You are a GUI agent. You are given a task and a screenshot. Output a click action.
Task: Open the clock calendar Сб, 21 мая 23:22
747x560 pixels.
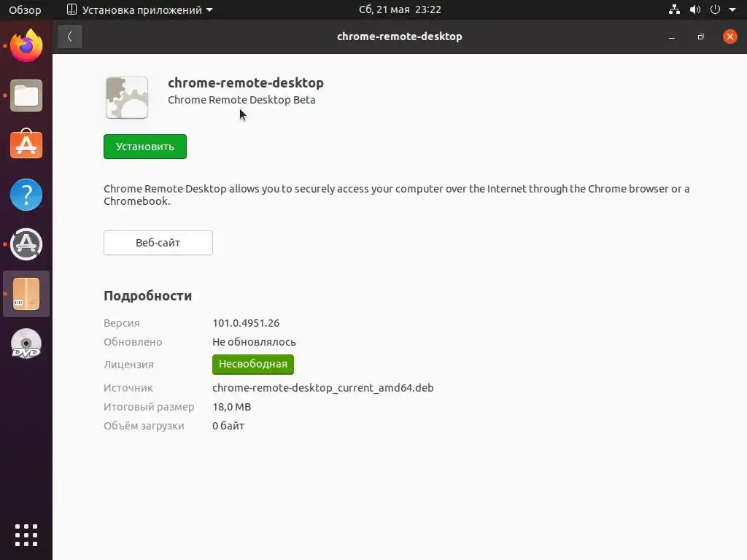pyautogui.click(x=400, y=9)
